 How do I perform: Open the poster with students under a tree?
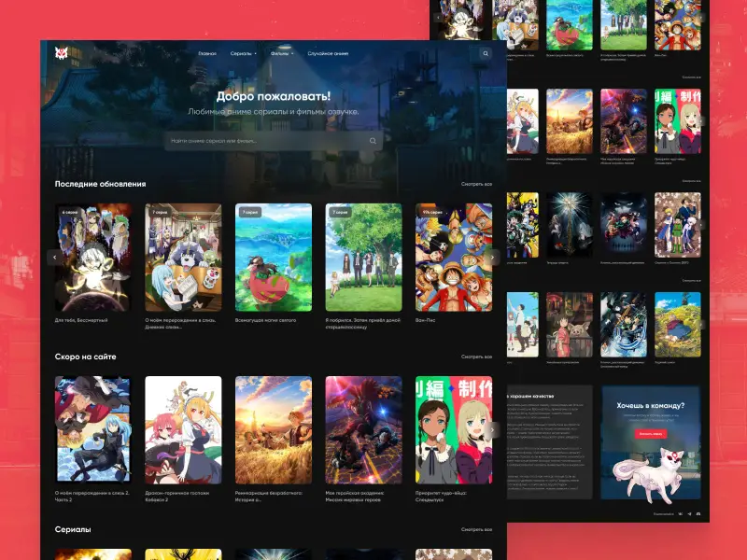click(363, 258)
